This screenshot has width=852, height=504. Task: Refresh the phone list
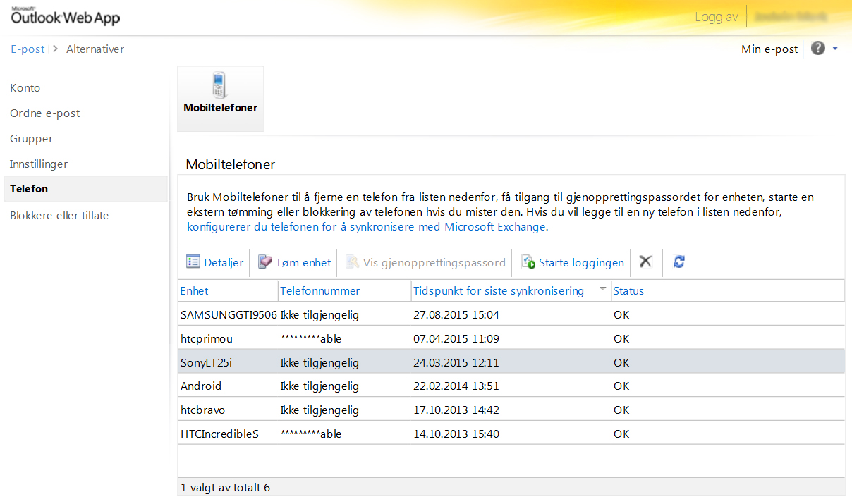pyautogui.click(x=679, y=262)
